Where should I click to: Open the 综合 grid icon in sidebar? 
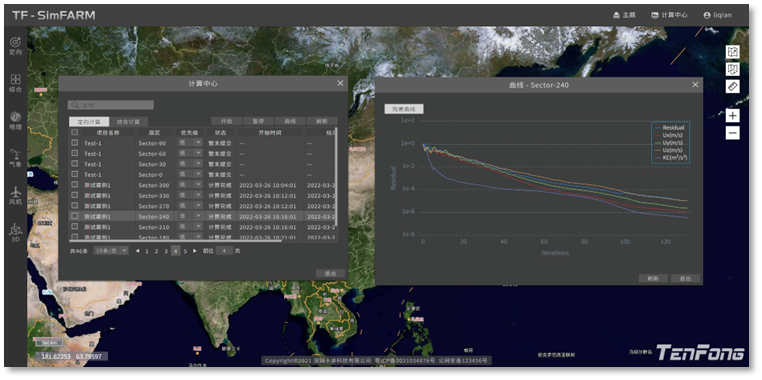16,83
